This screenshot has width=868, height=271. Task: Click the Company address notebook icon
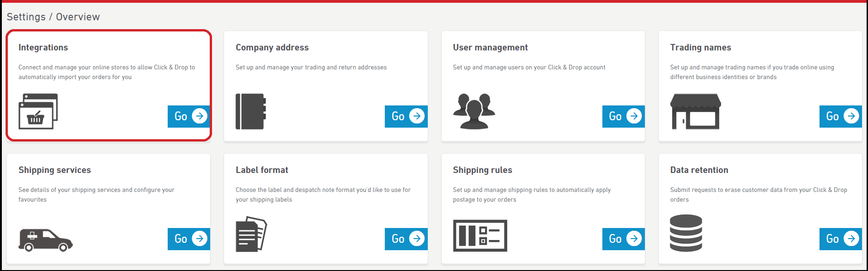coord(250,111)
